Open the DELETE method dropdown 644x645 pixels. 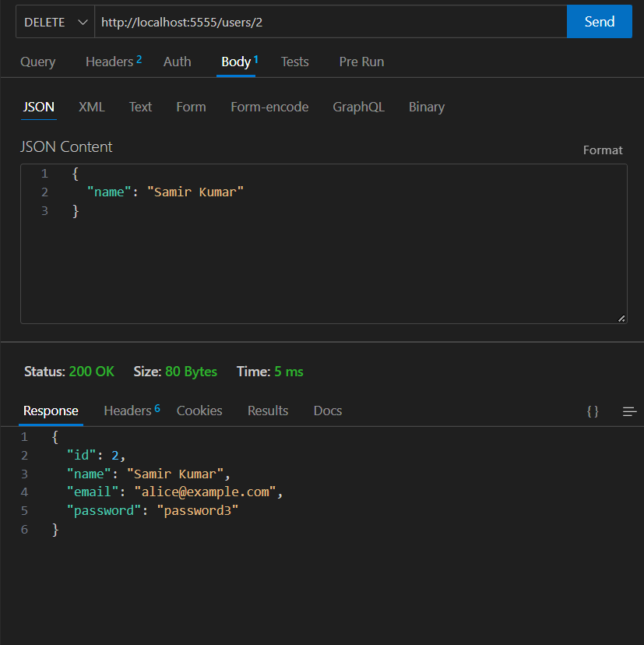click(43, 21)
